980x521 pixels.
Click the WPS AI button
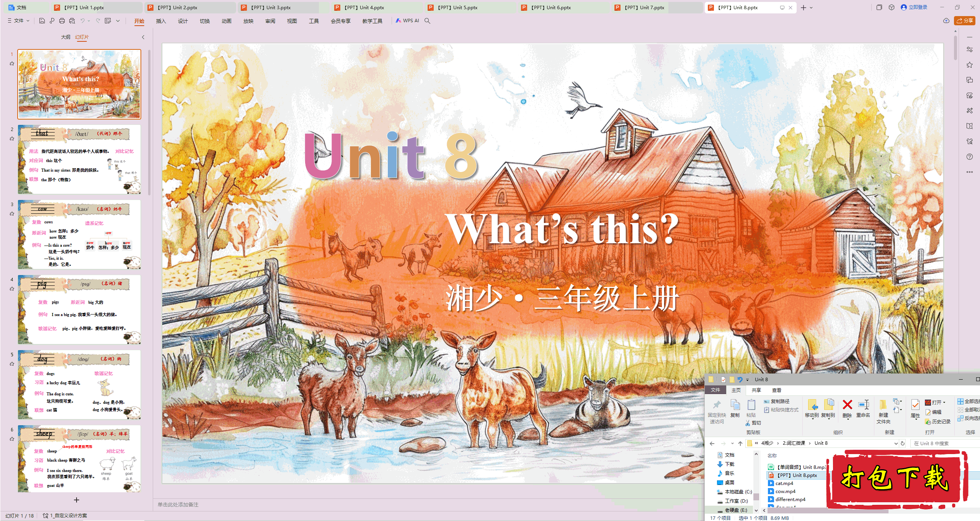coord(407,21)
